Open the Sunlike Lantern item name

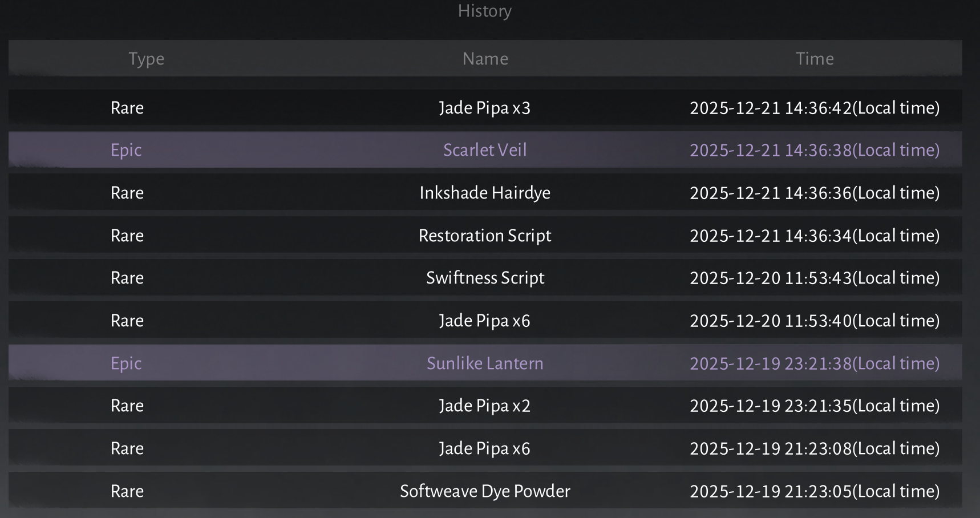click(x=485, y=363)
